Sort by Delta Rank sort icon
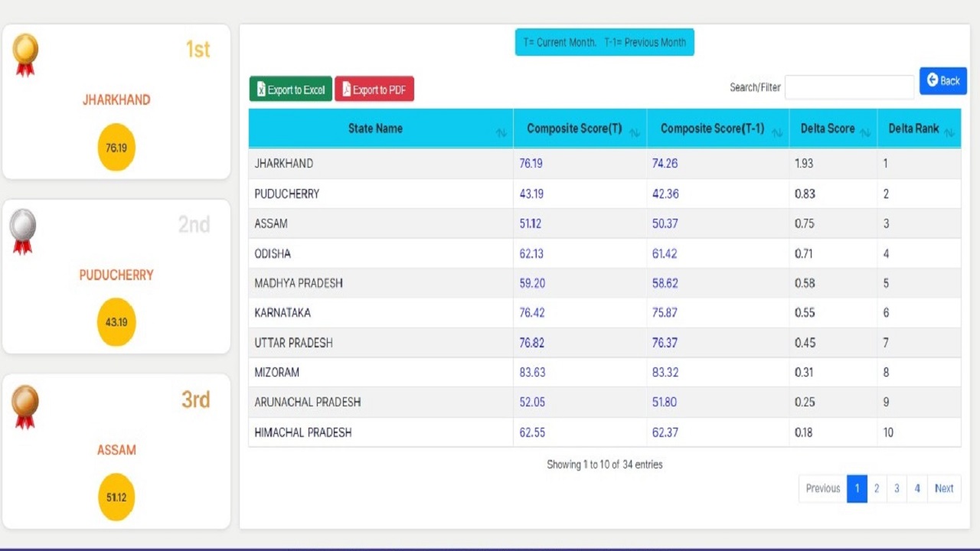 point(949,133)
